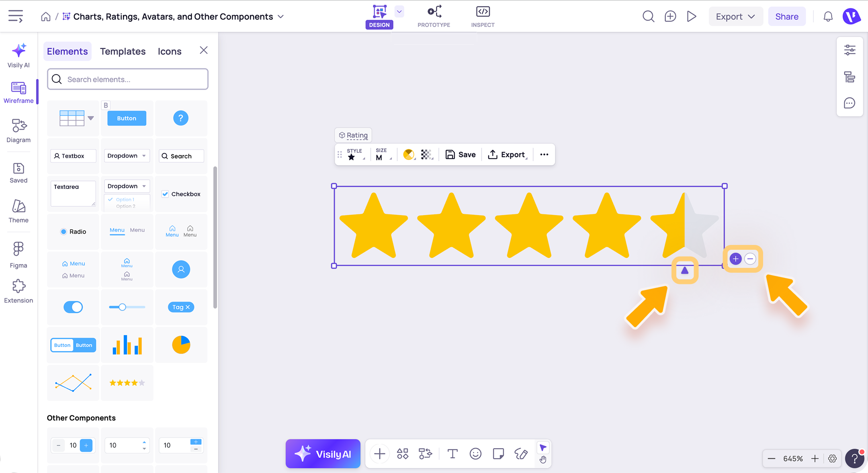Switch to the Icons tab
The height and width of the screenshot is (473, 868).
pos(169,51)
